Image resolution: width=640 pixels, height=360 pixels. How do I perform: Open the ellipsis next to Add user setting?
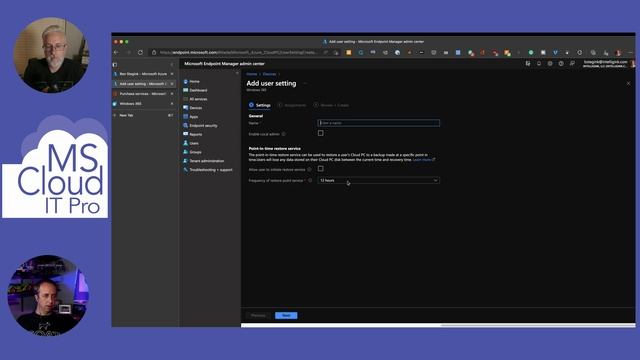click(x=305, y=83)
